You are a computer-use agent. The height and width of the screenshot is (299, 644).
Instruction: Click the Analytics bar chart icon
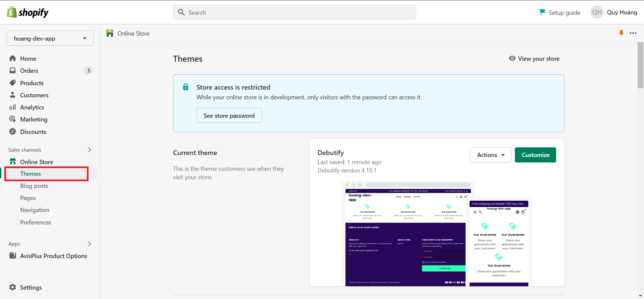[x=13, y=107]
